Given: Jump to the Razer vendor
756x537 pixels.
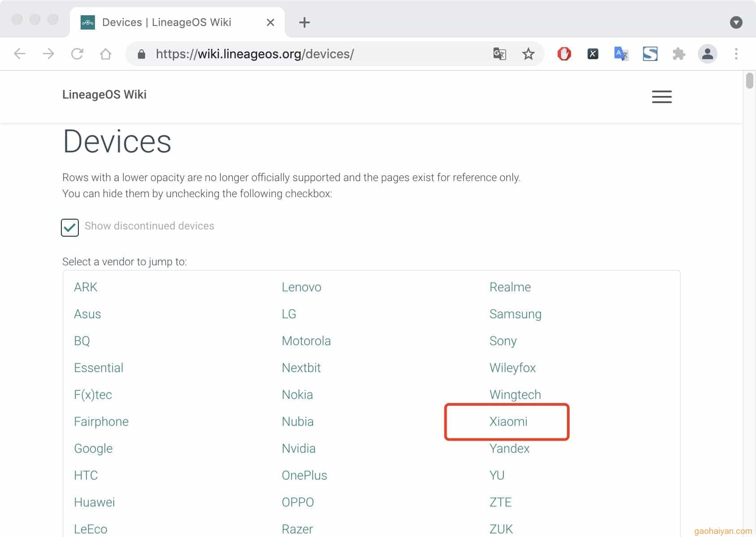Looking at the screenshot, I should pyautogui.click(x=297, y=529).
